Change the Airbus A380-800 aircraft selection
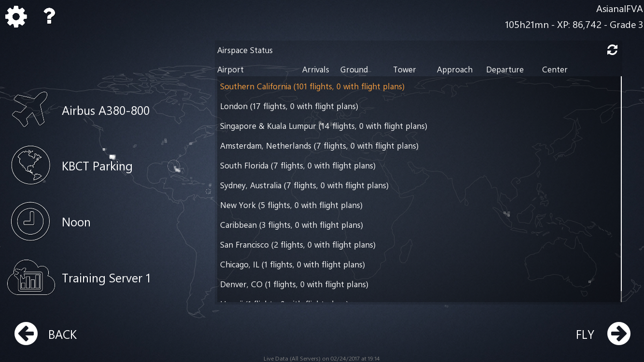 pos(106,111)
